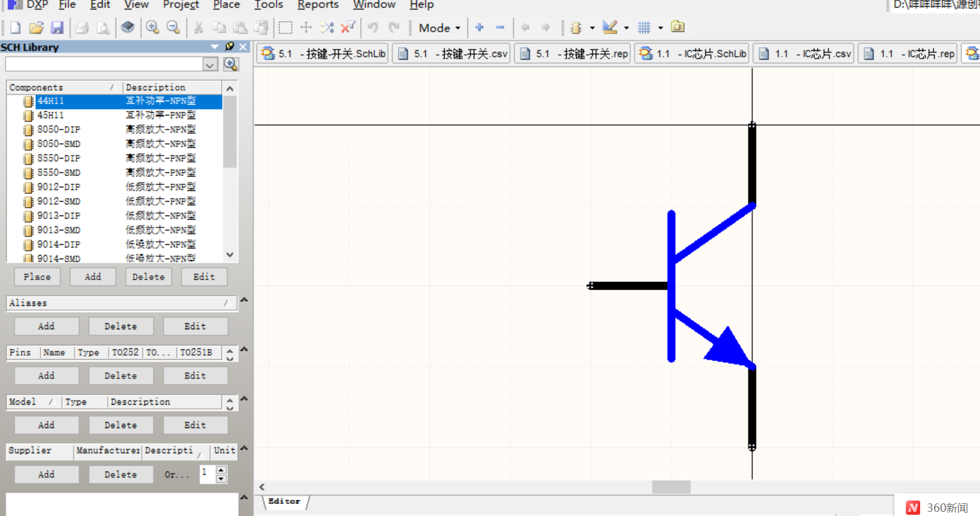Click the Cut scissors icon
Screen dimensions: 980x516
pyautogui.click(x=199, y=28)
